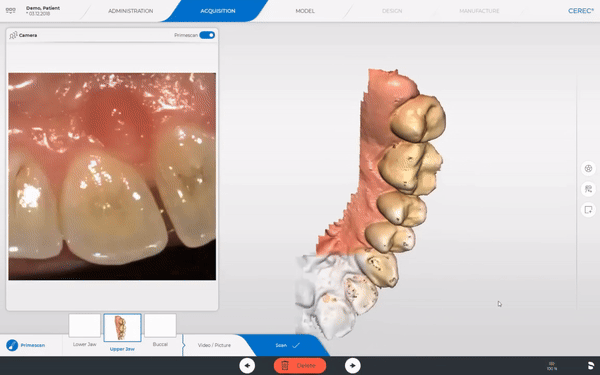The height and width of the screenshot is (375, 600).
Task: Open the analysis tools icon in right sidebar
Action: tap(588, 189)
